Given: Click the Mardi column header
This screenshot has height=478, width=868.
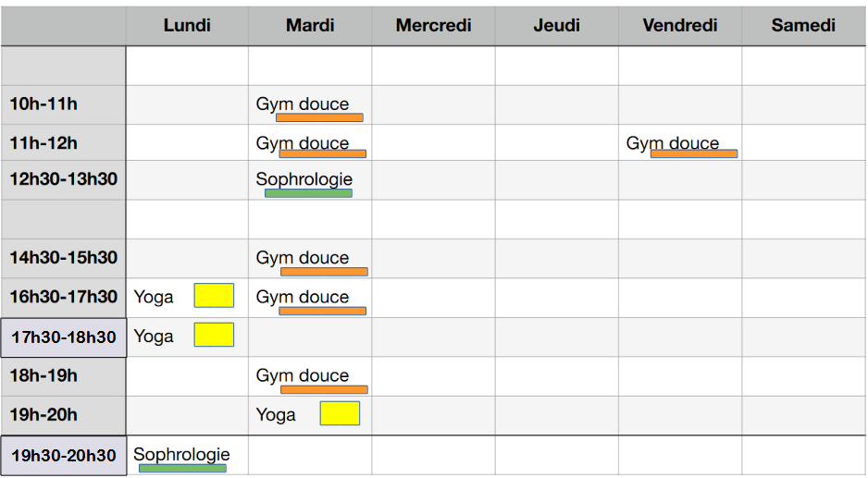Looking at the screenshot, I should 310,26.
